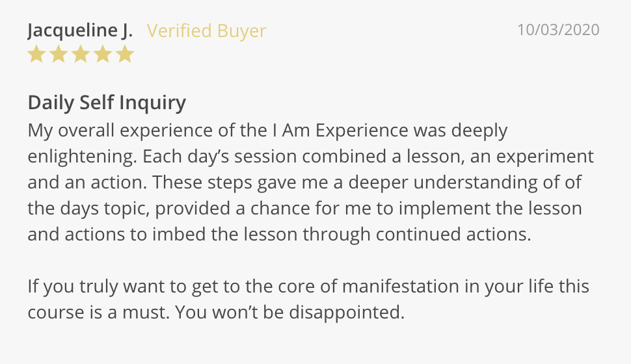Click the first star in the rating

pos(36,55)
